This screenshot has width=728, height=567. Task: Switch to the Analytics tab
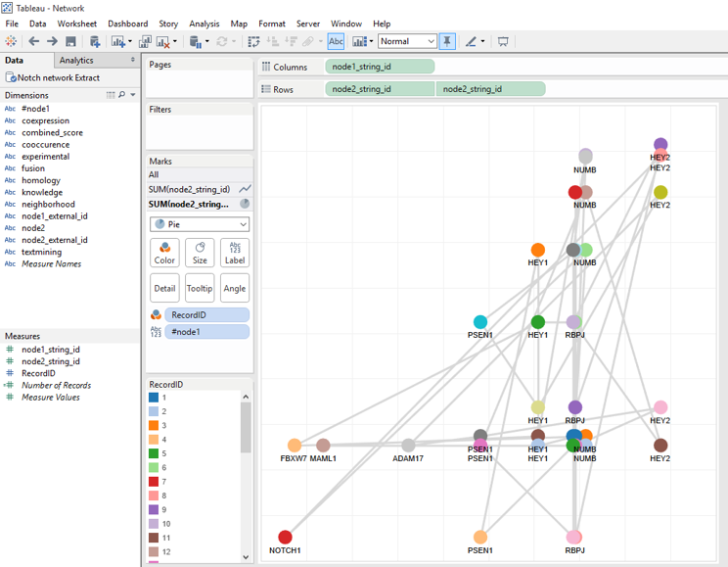(76, 61)
